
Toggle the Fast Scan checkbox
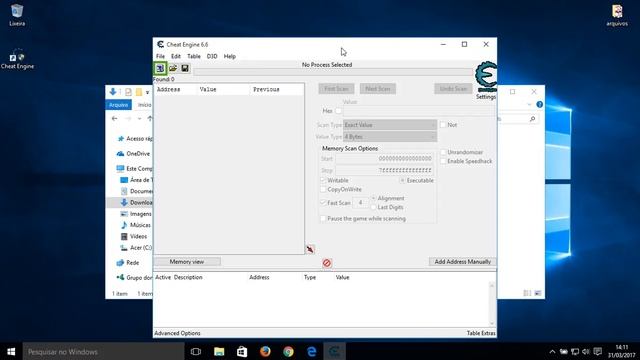pyautogui.click(x=323, y=203)
